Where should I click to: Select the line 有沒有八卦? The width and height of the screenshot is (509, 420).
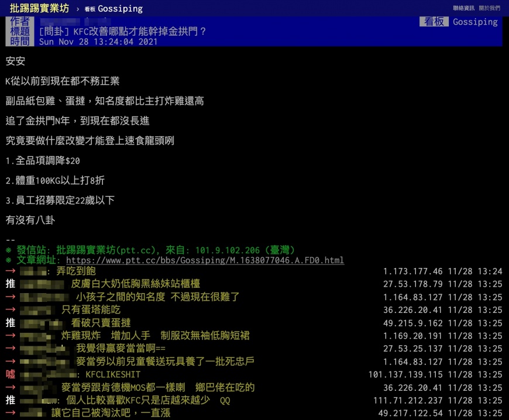pos(30,220)
